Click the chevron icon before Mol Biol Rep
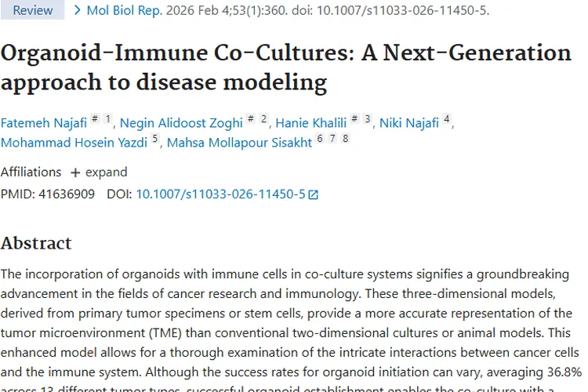Viewport: 588px width, 392px height. pos(77,10)
